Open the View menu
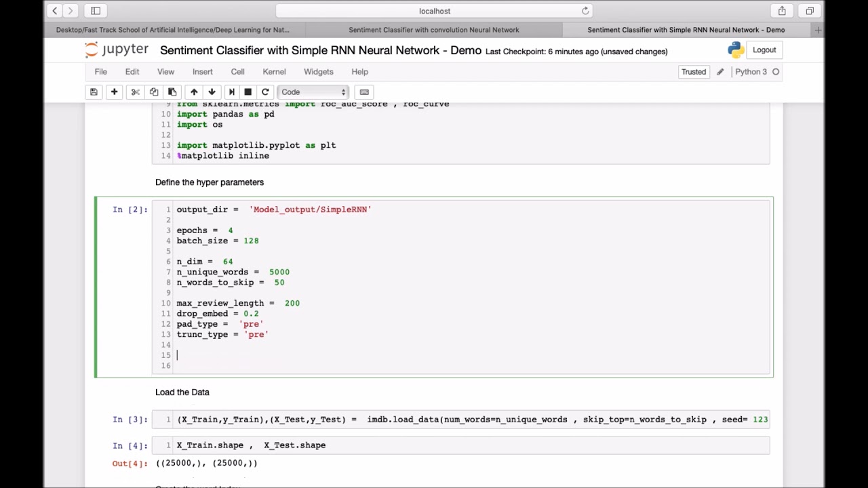This screenshot has width=868, height=488. click(165, 72)
